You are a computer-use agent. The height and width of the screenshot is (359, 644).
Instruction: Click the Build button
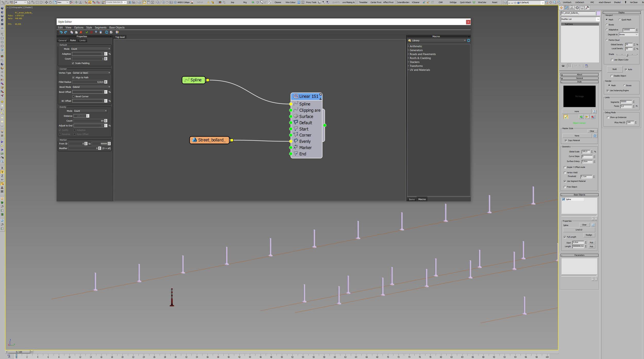(614, 69)
